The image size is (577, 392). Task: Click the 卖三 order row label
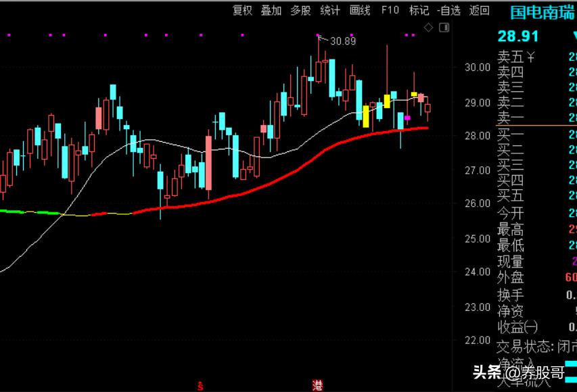tap(511, 87)
